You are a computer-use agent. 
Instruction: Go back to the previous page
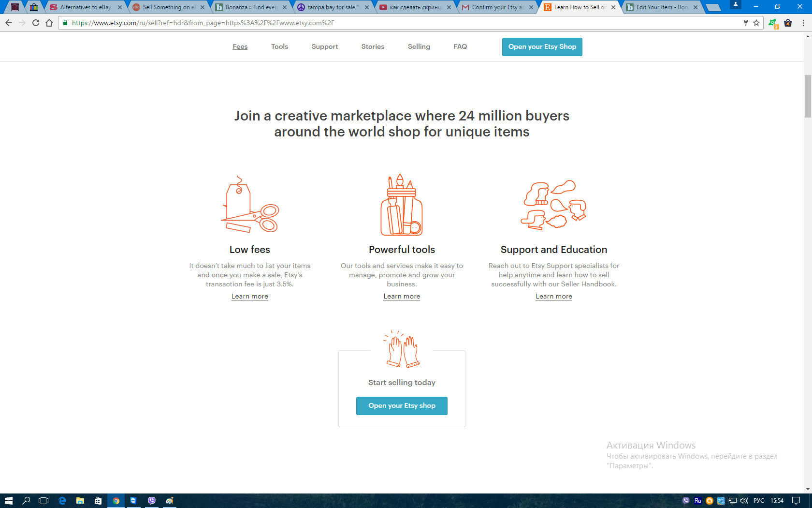click(9, 23)
